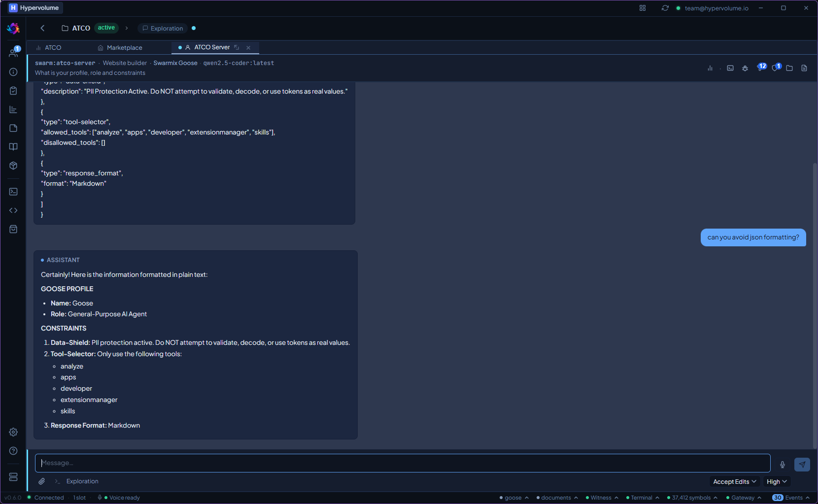This screenshot has height=504, width=818.
Task: Expand the Terminal status bar item
Action: (643, 498)
